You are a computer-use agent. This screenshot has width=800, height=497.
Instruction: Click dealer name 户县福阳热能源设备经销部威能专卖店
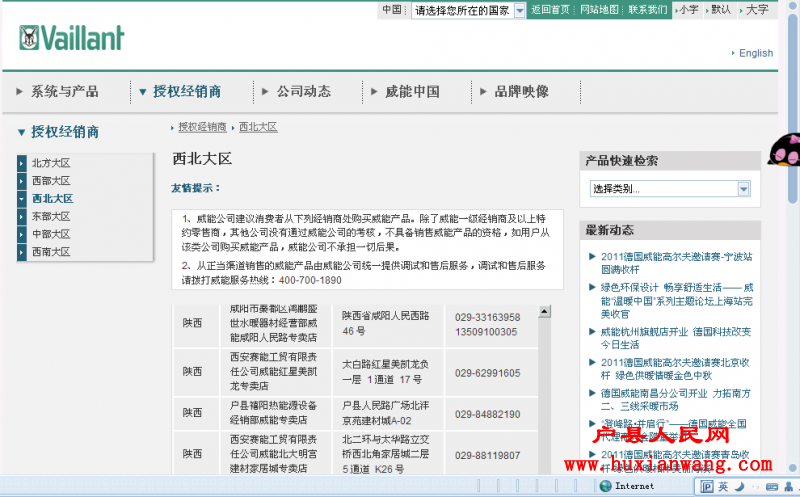(273, 412)
